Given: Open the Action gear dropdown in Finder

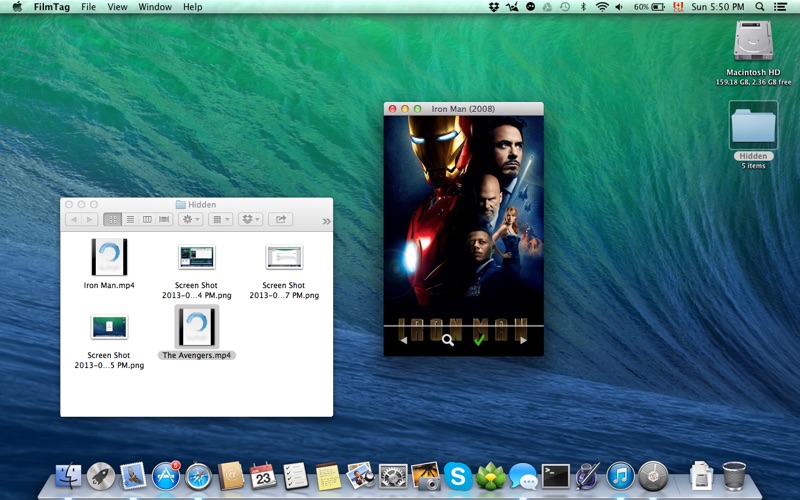Looking at the screenshot, I should coord(190,219).
